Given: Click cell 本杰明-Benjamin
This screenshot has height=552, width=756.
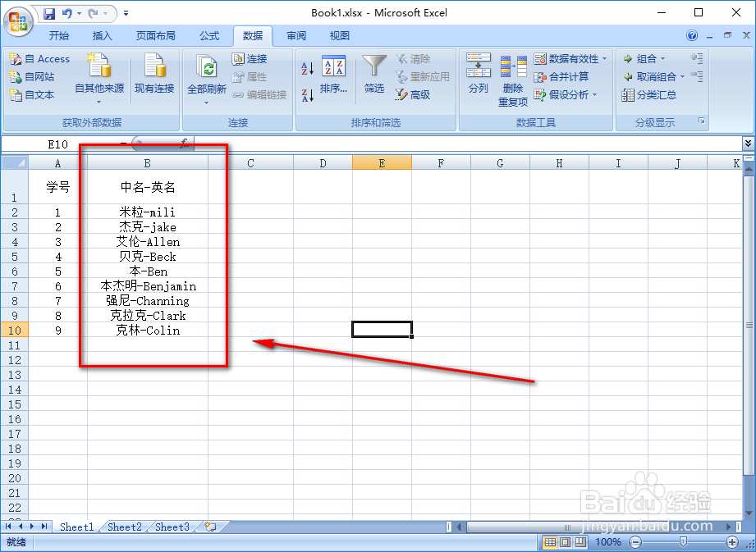Looking at the screenshot, I should (x=148, y=286).
